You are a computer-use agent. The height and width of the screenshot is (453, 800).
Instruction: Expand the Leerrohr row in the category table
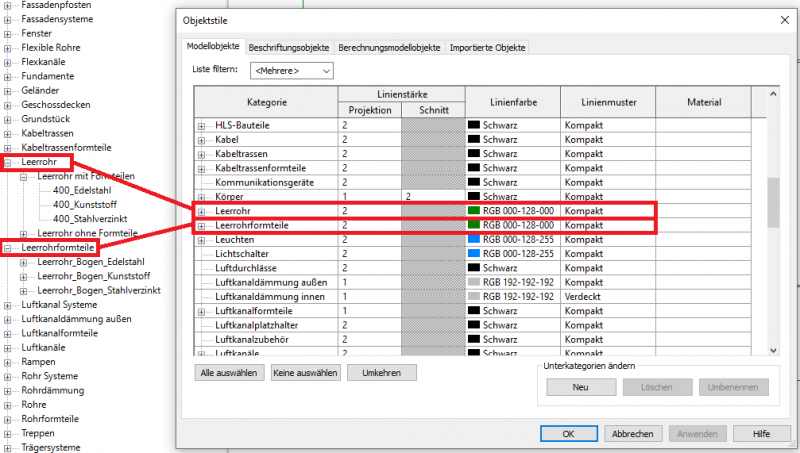pos(203,212)
